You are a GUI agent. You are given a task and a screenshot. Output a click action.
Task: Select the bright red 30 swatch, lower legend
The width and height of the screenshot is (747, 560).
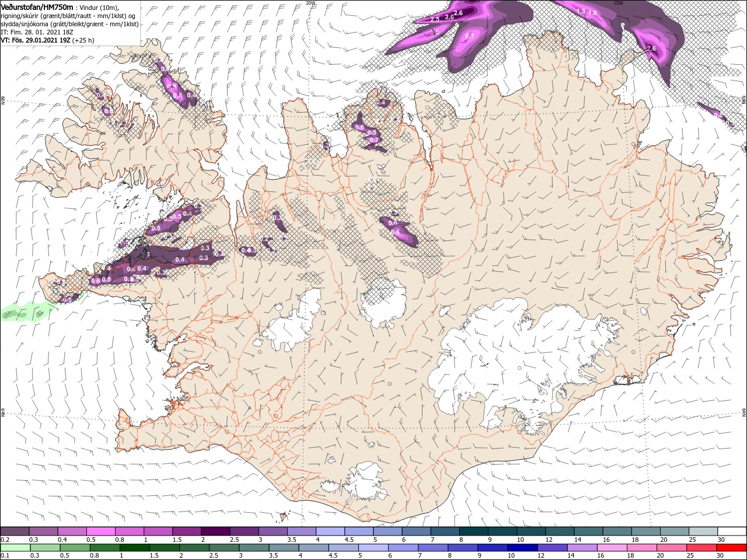(732, 548)
